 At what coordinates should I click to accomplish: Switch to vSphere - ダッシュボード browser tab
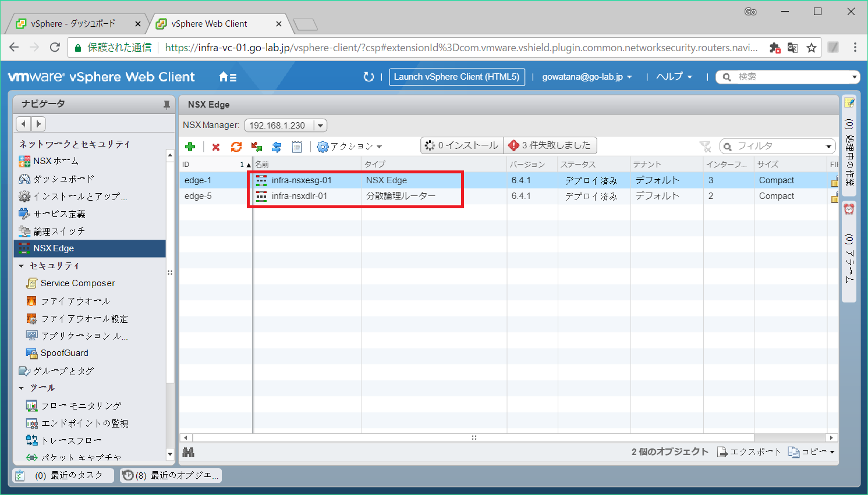[x=73, y=24]
